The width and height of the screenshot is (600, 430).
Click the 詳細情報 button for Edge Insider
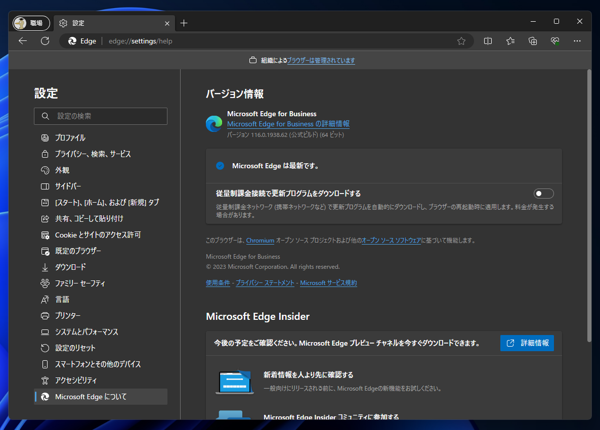(x=527, y=343)
